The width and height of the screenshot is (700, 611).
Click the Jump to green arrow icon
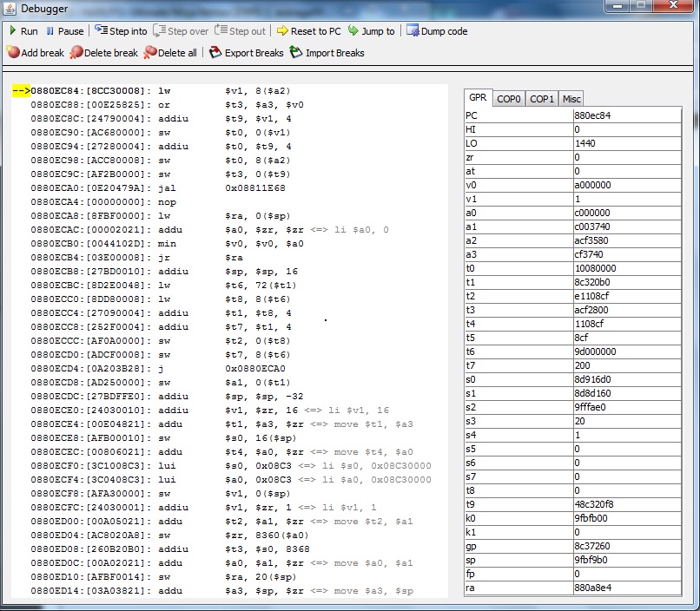click(353, 30)
